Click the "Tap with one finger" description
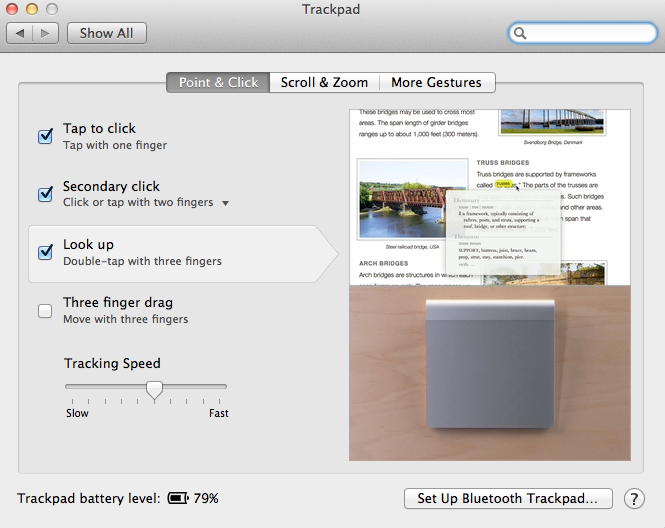Screen dimensions: 665x528 pyautogui.click(x=115, y=145)
